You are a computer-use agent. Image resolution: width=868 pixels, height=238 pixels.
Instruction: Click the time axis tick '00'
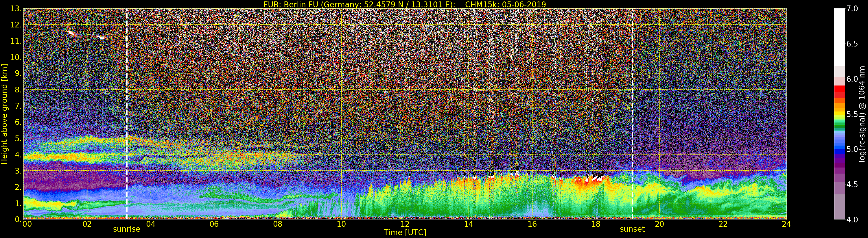pyautogui.click(x=27, y=224)
